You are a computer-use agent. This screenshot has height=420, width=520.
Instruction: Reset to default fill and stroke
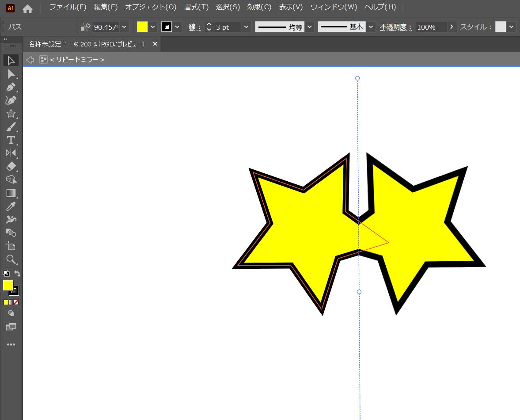(x=6, y=274)
